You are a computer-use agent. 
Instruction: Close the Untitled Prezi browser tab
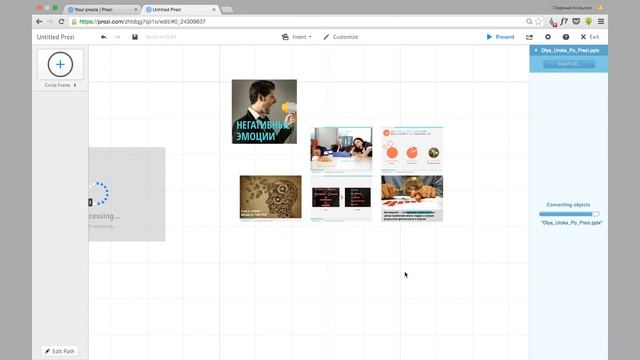point(214,9)
